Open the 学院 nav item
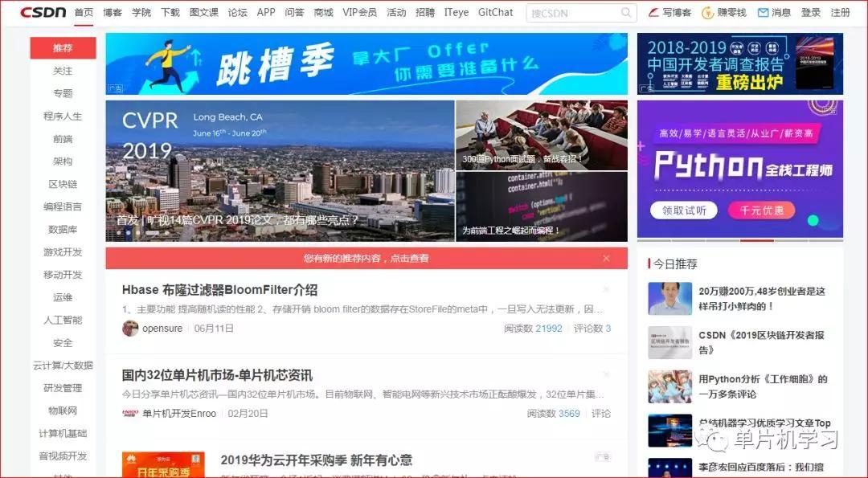 click(141, 12)
